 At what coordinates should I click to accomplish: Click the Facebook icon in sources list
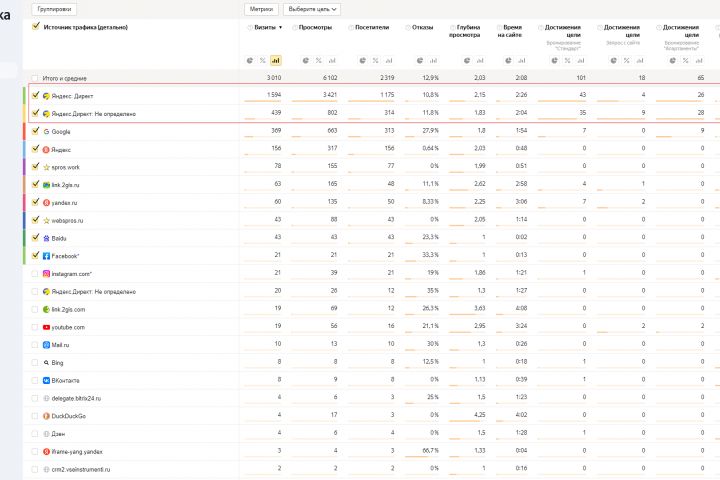click(46, 256)
